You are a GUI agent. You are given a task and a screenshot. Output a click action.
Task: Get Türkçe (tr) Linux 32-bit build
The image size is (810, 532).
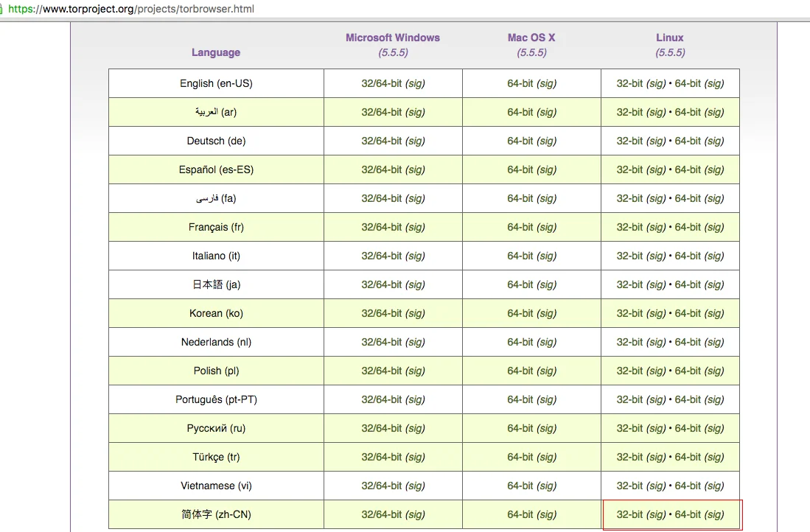629,457
